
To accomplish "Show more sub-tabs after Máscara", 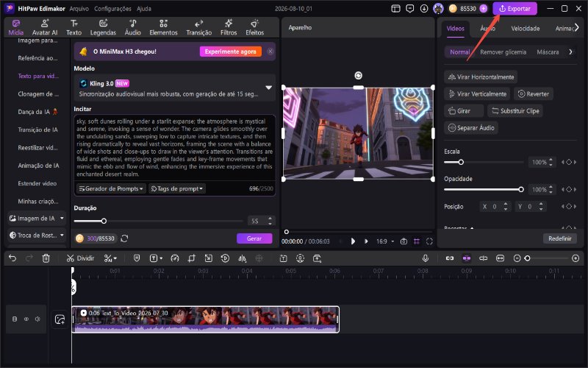I will pyautogui.click(x=571, y=52).
